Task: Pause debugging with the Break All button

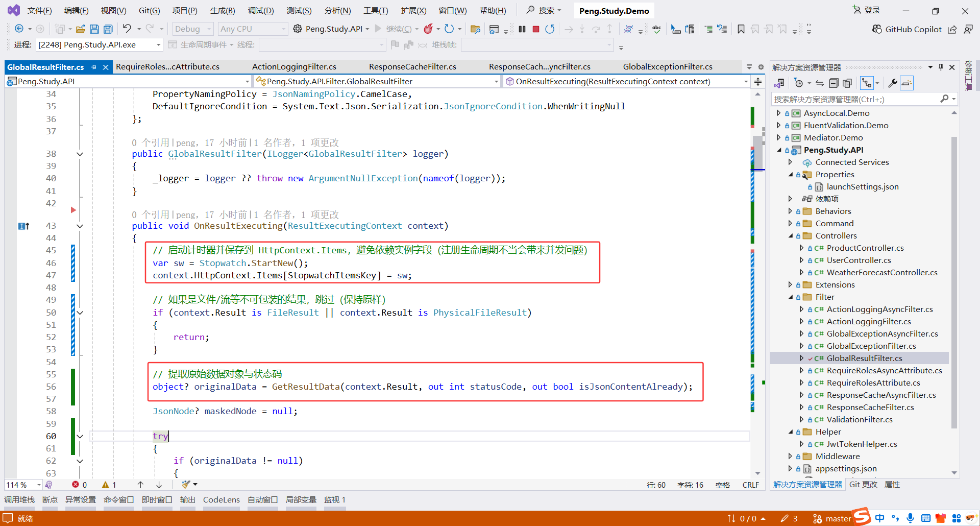Action: [x=522, y=29]
